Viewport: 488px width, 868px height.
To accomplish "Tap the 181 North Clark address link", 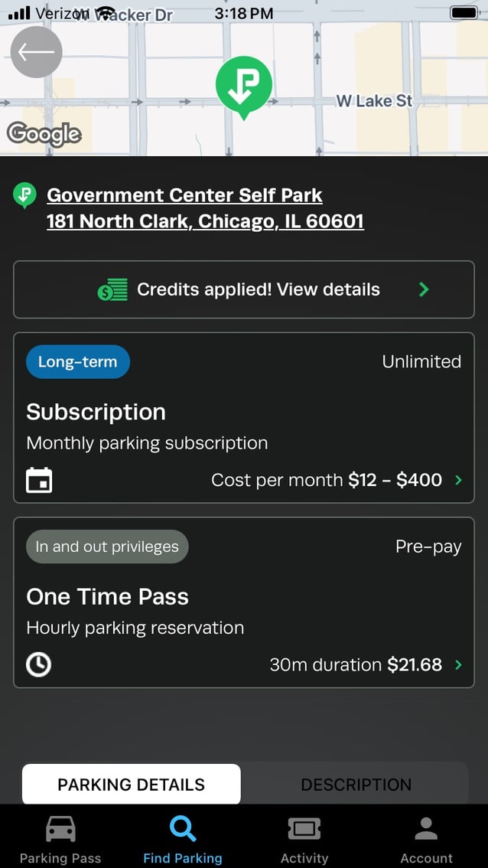I will click(x=205, y=221).
